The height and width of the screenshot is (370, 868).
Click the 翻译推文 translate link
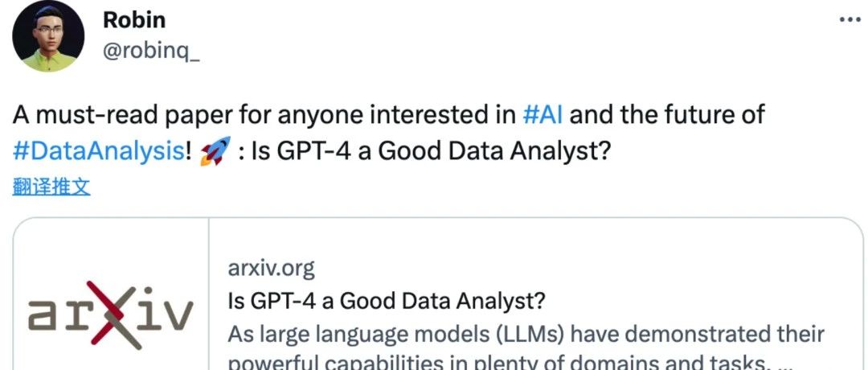point(51,187)
